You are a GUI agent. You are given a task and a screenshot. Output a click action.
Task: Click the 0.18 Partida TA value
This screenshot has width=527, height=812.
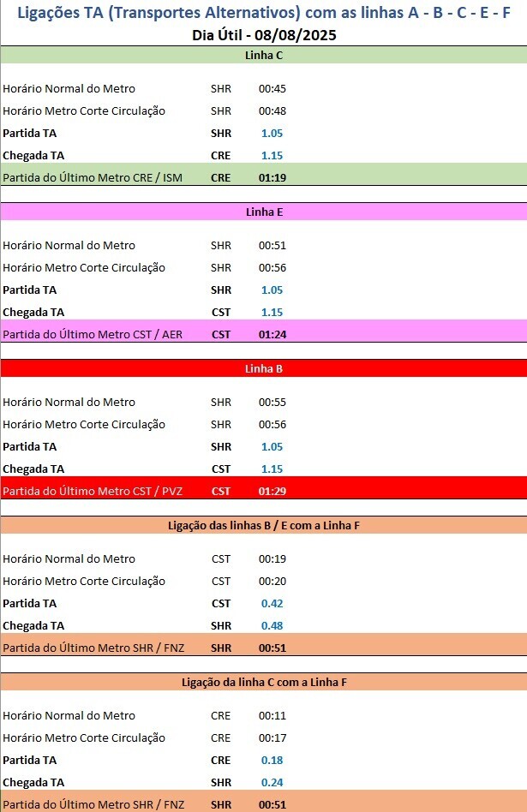click(272, 760)
